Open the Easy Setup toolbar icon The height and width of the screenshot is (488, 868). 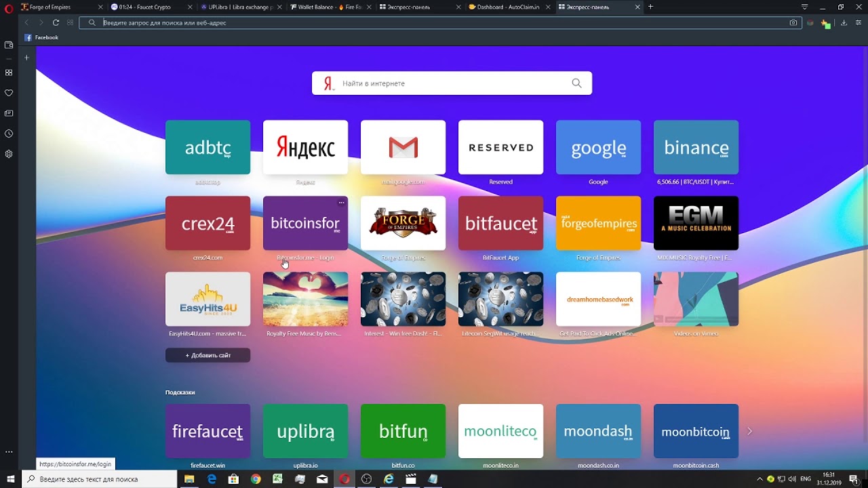pyautogui.click(x=858, y=22)
